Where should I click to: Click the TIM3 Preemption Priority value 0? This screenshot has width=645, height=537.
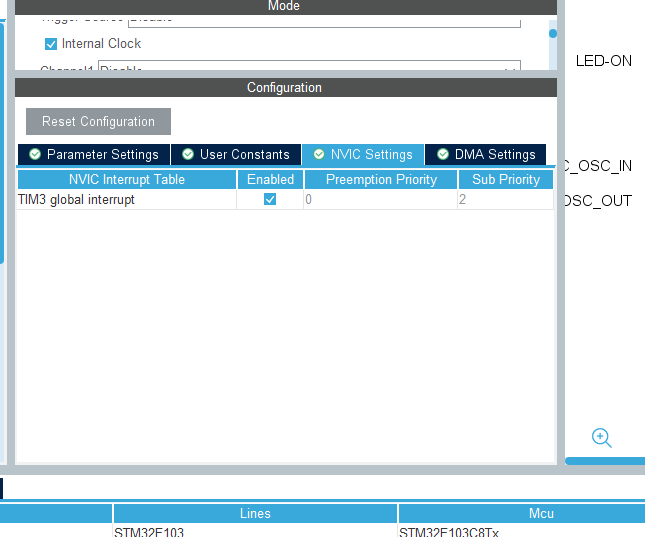click(381, 200)
